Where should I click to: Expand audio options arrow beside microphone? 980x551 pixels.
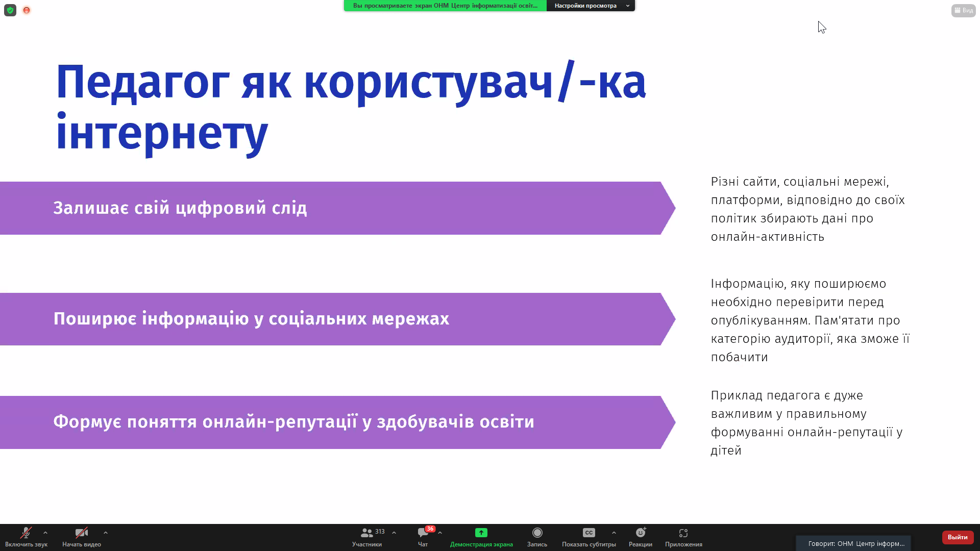tap(45, 533)
